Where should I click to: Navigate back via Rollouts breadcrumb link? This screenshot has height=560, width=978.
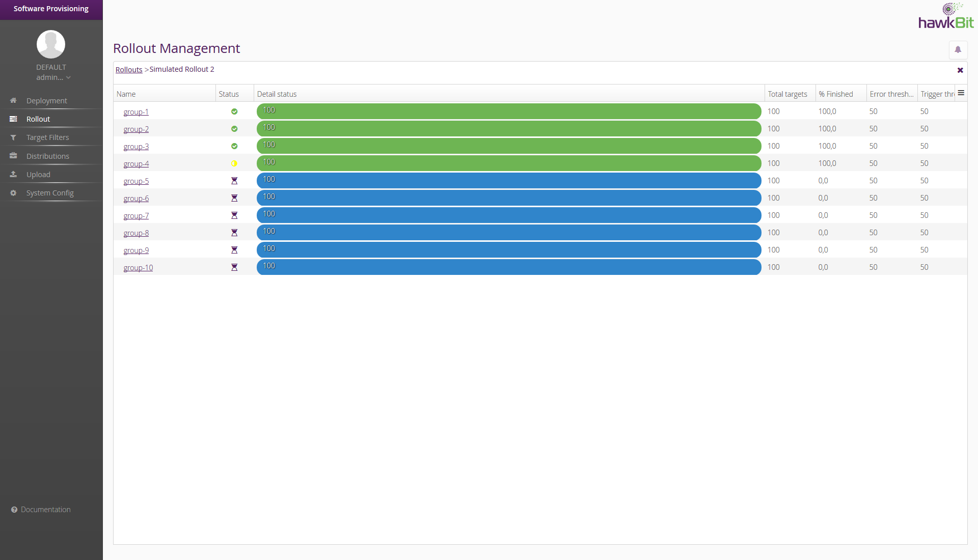coord(129,70)
